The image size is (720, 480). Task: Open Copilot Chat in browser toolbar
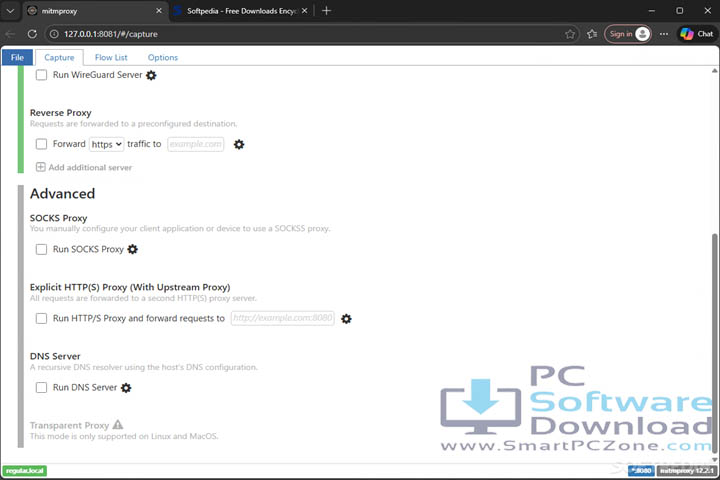[x=697, y=34]
